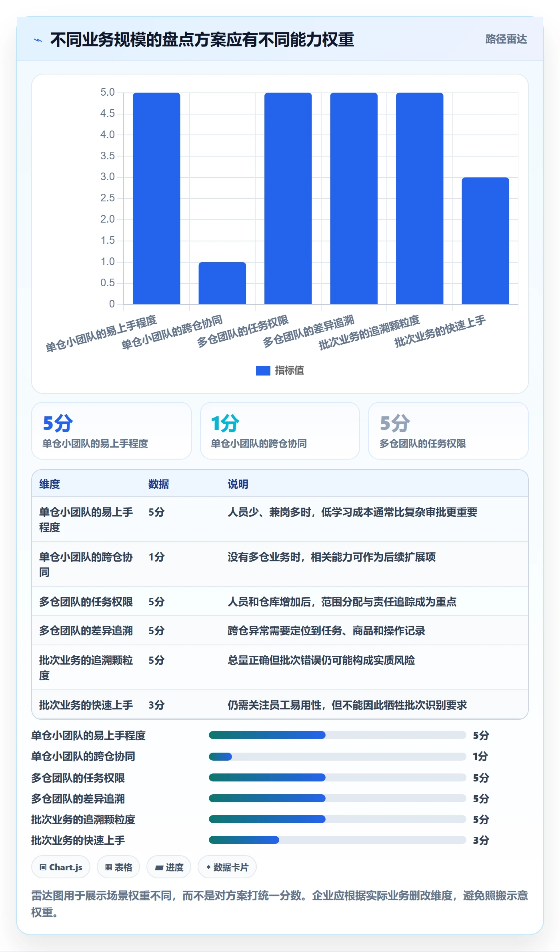Screen dimensions: 560x952
Task: Select table row 批次业务的追溯颗粒度
Action: click(280, 668)
